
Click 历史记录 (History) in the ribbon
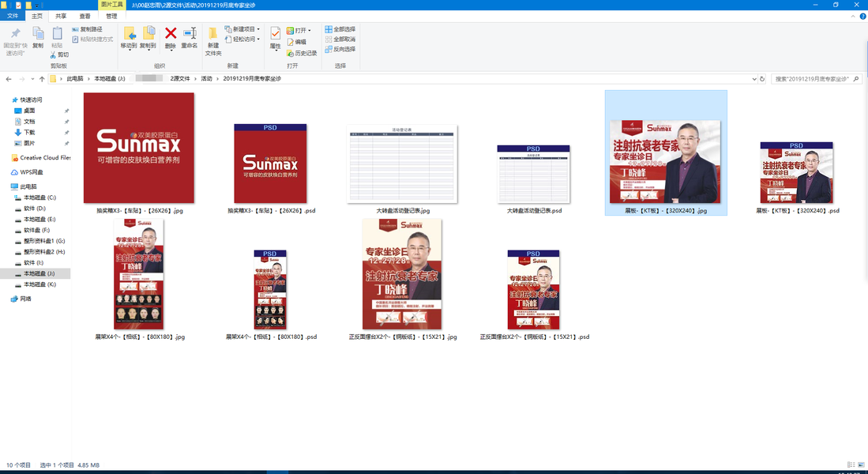(302, 53)
